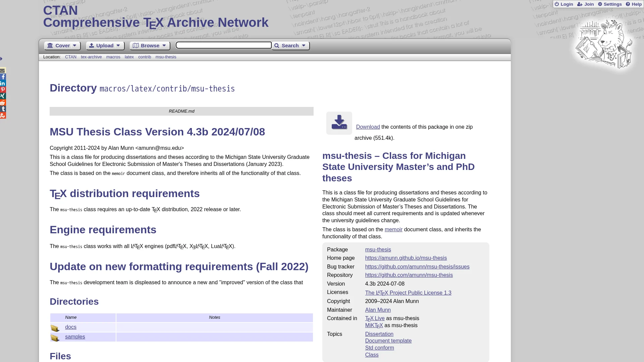The width and height of the screenshot is (644, 362).
Task: Open the docs directory
Action: (x=71, y=327)
